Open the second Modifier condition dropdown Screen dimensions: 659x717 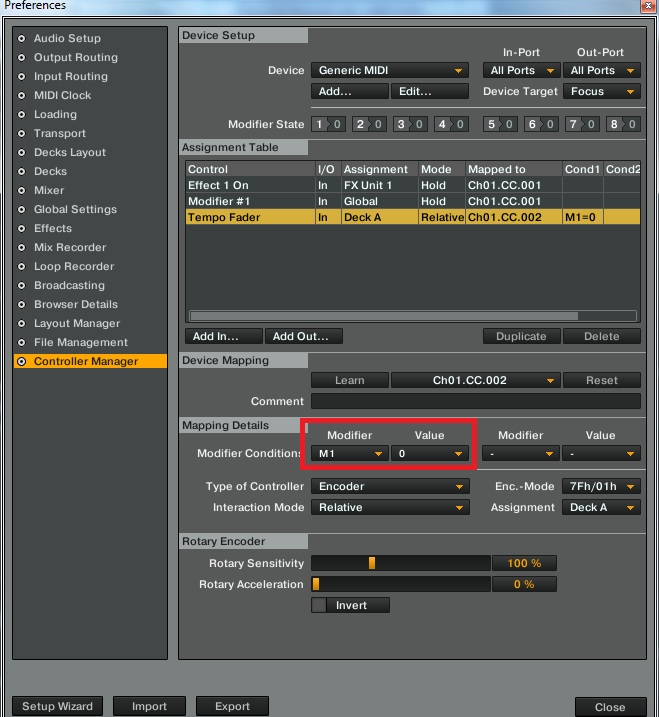521,454
